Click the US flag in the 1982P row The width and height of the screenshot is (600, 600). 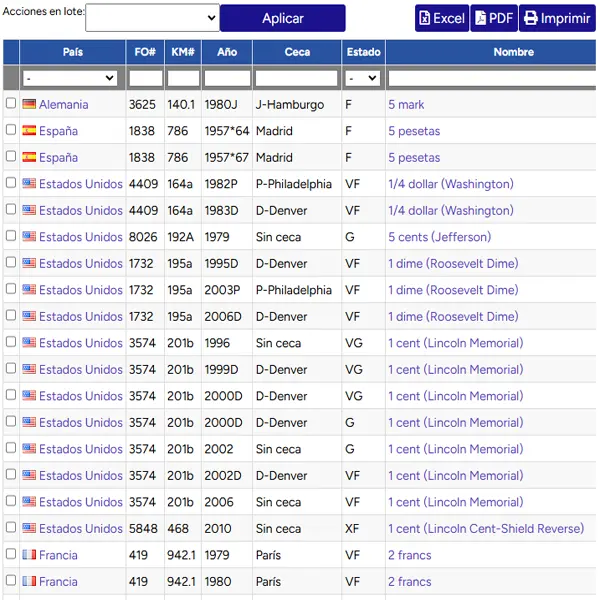(x=29, y=183)
